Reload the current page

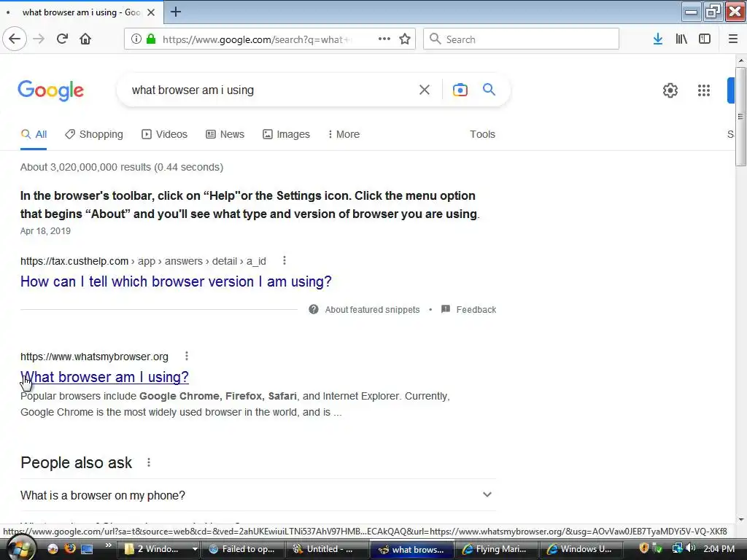pos(62,39)
